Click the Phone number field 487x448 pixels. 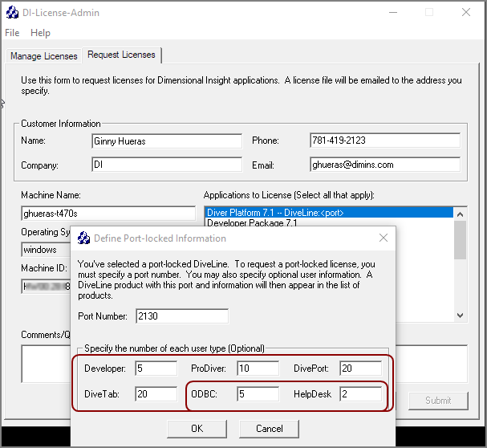pos(385,141)
